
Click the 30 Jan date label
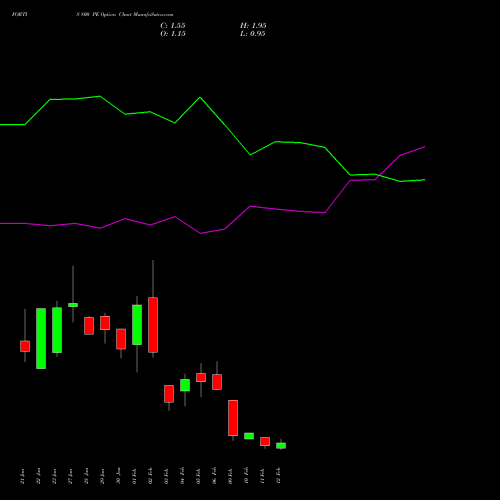pyautogui.click(x=119, y=476)
